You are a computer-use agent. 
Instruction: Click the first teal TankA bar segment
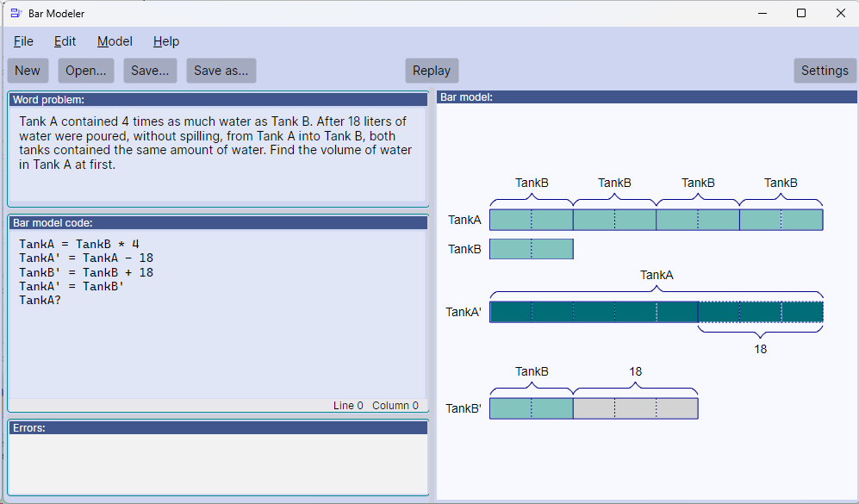tap(530, 219)
